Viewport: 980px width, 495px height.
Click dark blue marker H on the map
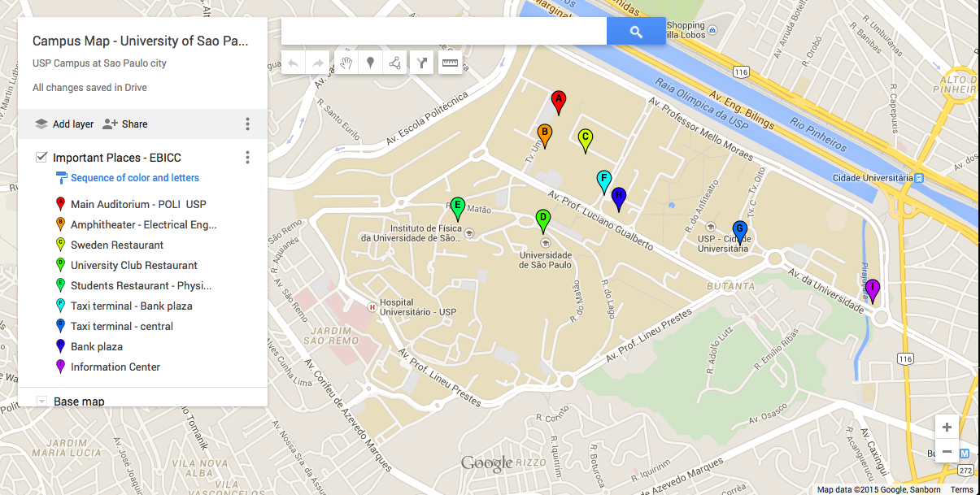[x=619, y=199]
